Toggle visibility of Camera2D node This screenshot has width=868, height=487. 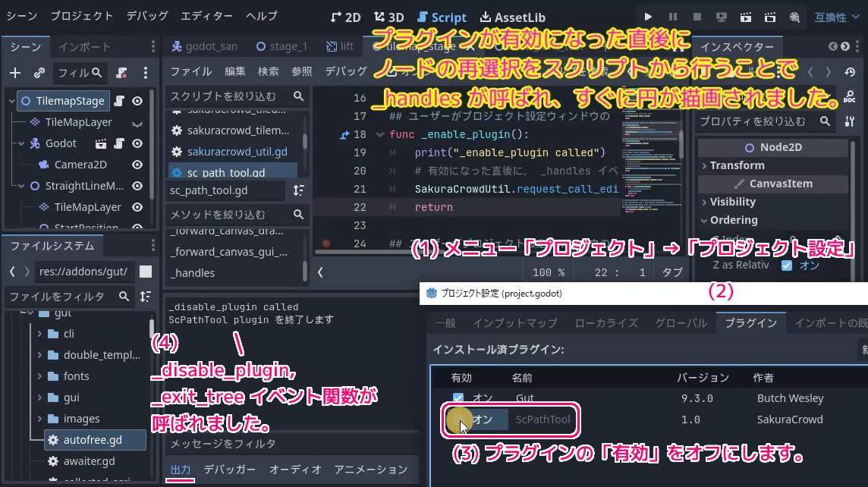coord(137,165)
